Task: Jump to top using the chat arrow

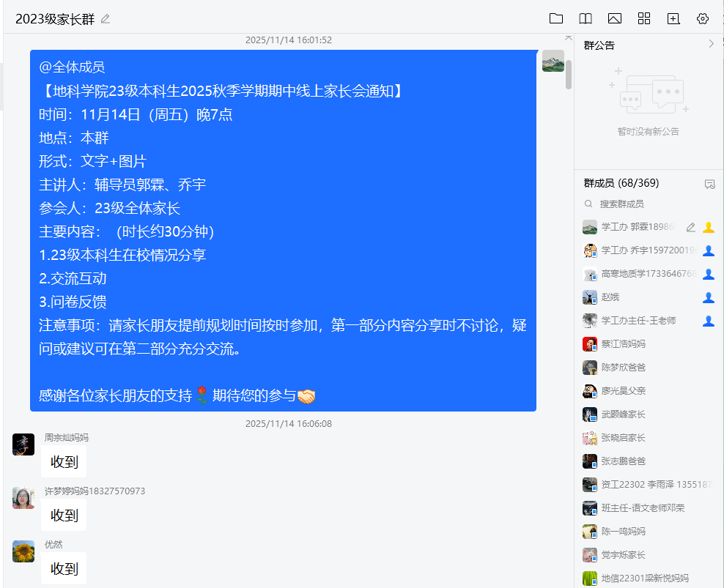Action: 569,37
